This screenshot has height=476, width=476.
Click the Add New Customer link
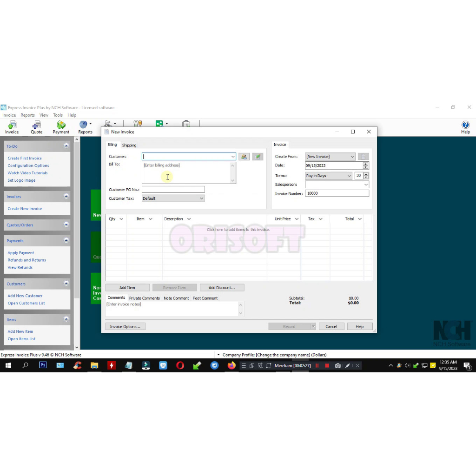click(25, 296)
